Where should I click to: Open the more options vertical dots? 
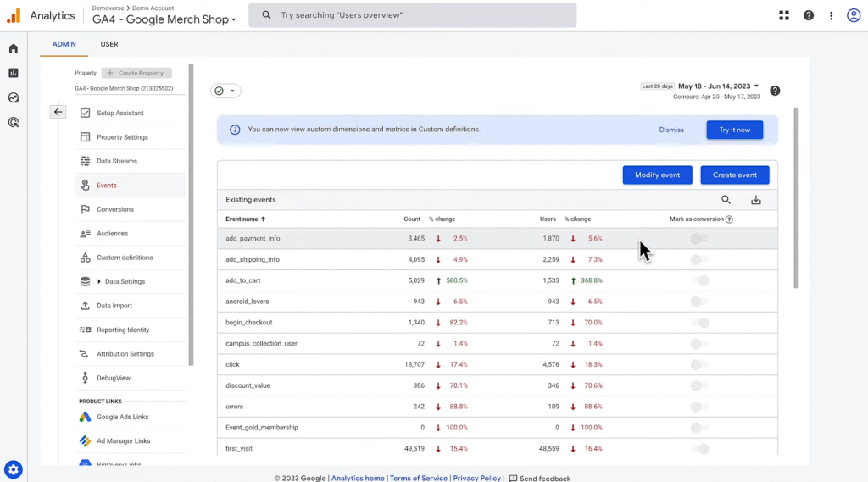click(831, 15)
